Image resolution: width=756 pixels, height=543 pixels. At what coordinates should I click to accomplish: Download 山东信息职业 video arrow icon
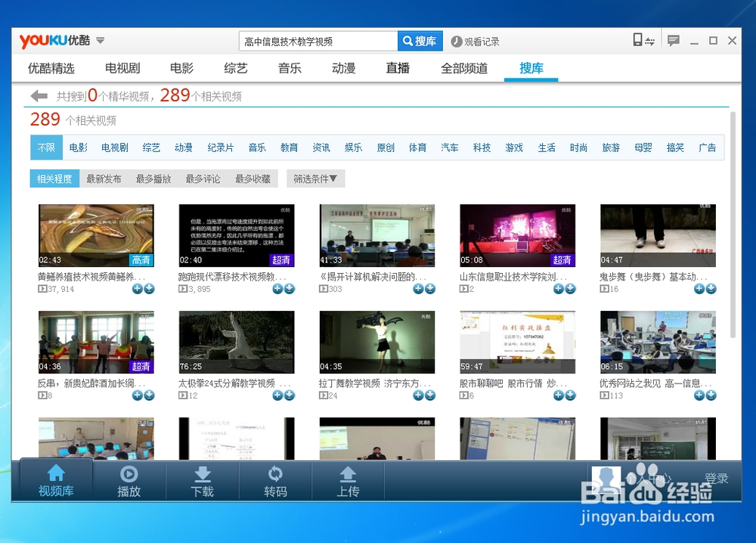[x=570, y=289]
